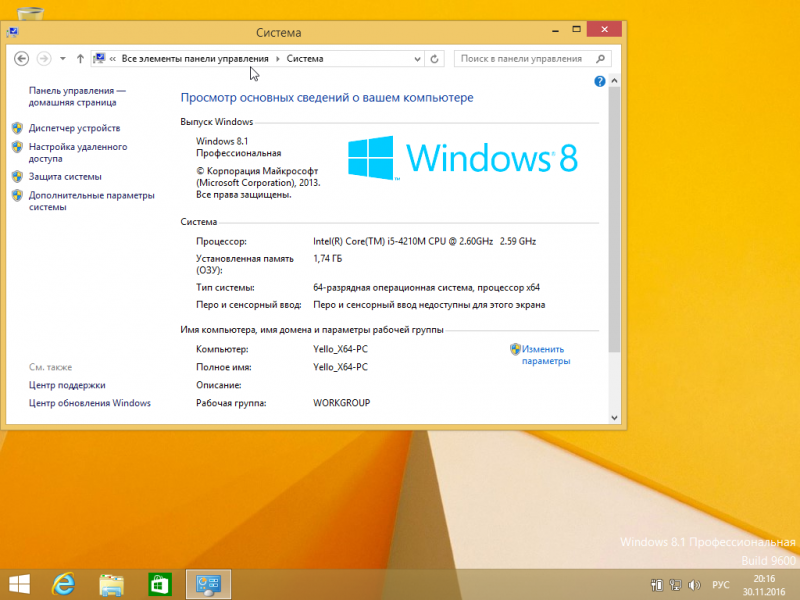Click the 'Windows 8.1 Профессиональная' edition text
The height and width of the screenshot is (600, 800).
point(239,147)
